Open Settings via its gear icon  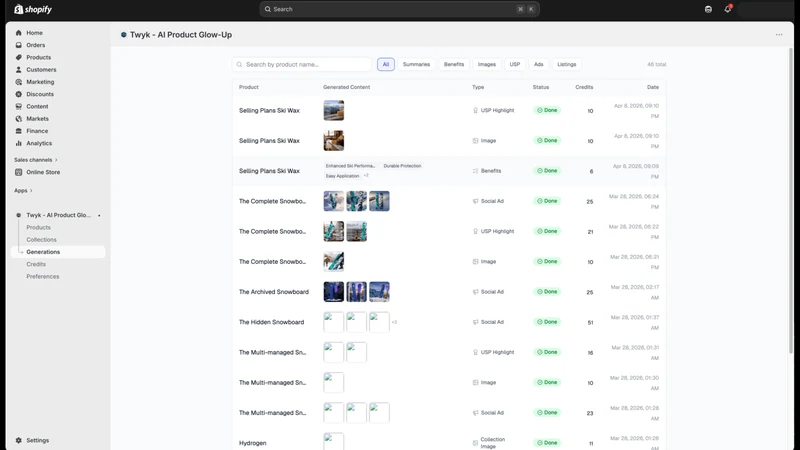(x=19, y=440)
